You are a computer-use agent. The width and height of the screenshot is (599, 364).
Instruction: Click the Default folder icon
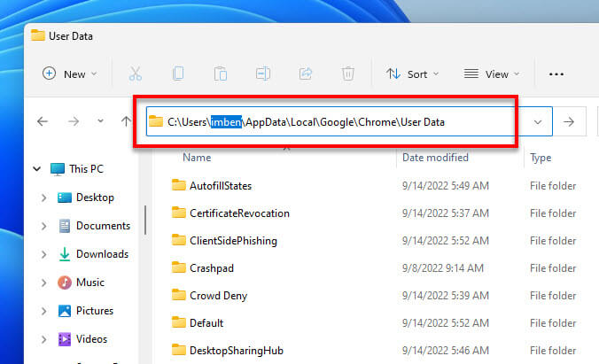178,322
